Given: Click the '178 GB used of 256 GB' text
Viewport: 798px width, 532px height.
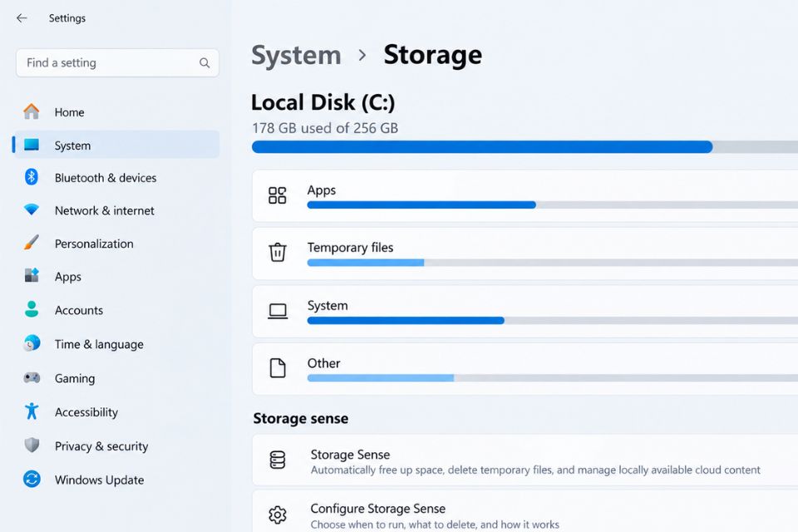Looking at the screenshot, I should (325, 128).
